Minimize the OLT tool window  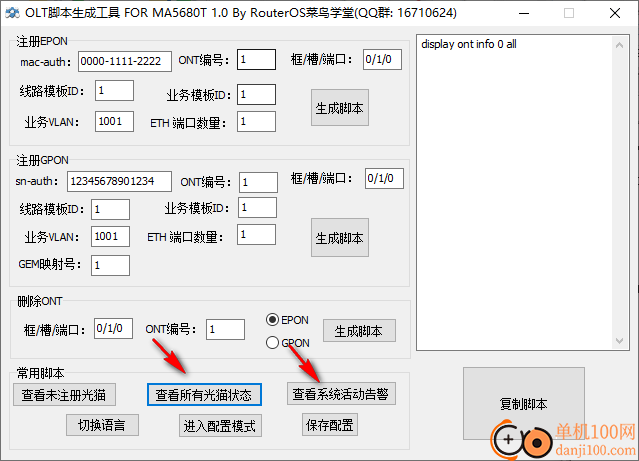click(x=524, y=13)
